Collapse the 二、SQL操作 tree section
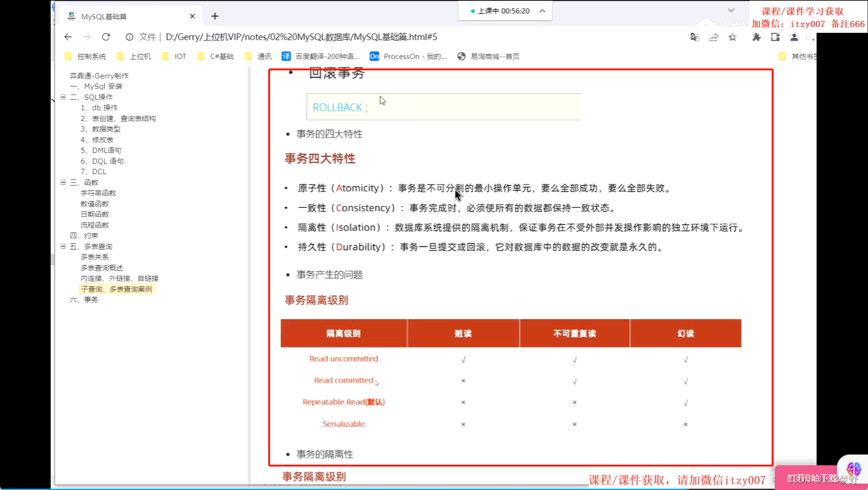 [x=63, y=96]
